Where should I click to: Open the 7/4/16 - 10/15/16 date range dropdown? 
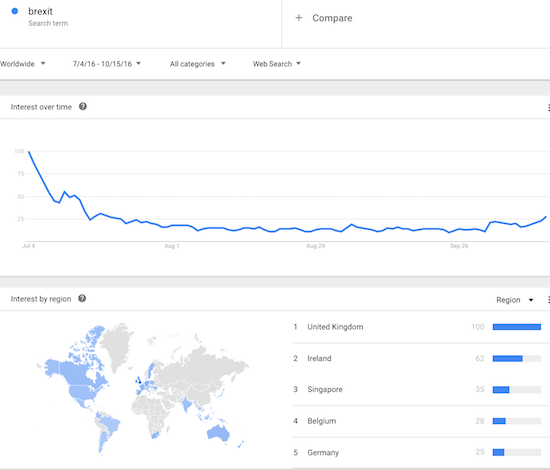coord(107,64)
